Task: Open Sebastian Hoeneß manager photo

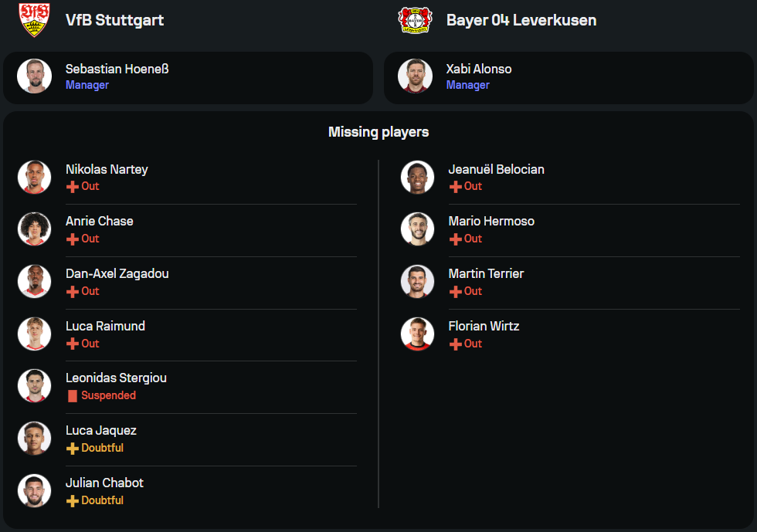Action: pos(34,76)
